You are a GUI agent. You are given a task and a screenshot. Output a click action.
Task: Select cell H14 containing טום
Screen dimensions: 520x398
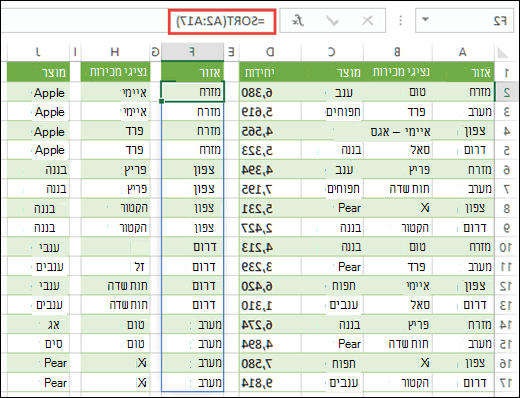click(x=115, y=324)
